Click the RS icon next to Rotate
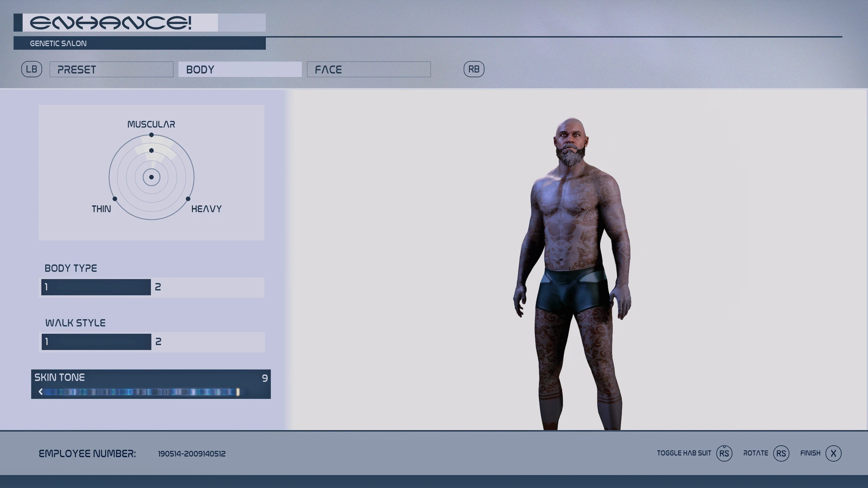The image size is (868, 488). click(781, 453)
